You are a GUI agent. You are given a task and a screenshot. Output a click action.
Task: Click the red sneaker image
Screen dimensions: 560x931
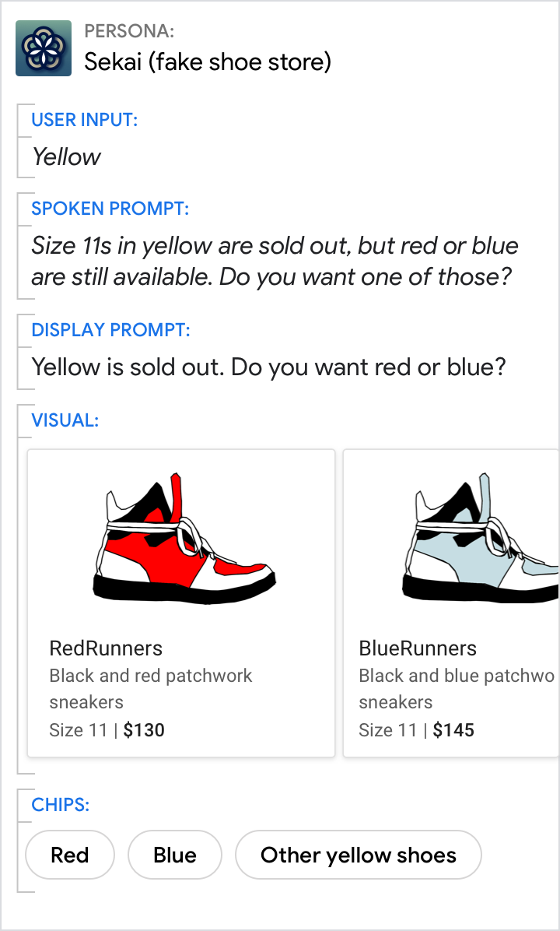point(184,539)
